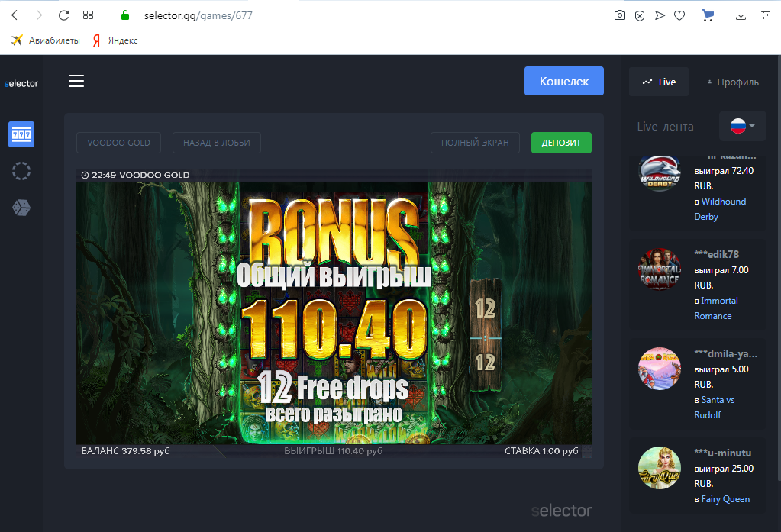The height and width of the screenshot is (532, 781).
Task: Click the green ДЕПОЗИТ button
Action: click(561, 143)
